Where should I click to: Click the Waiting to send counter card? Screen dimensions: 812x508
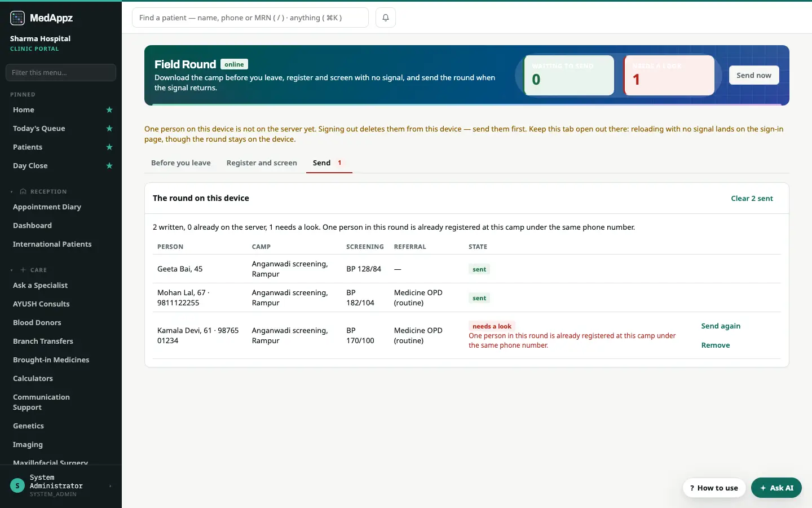click(570, 75)
